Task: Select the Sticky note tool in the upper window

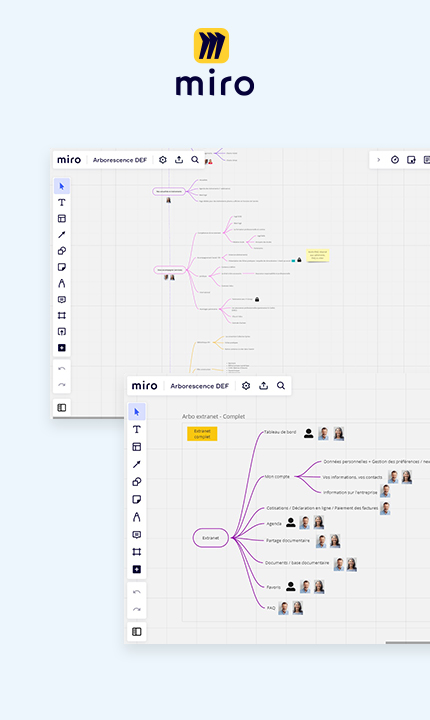Action: [x=62, y=267]
